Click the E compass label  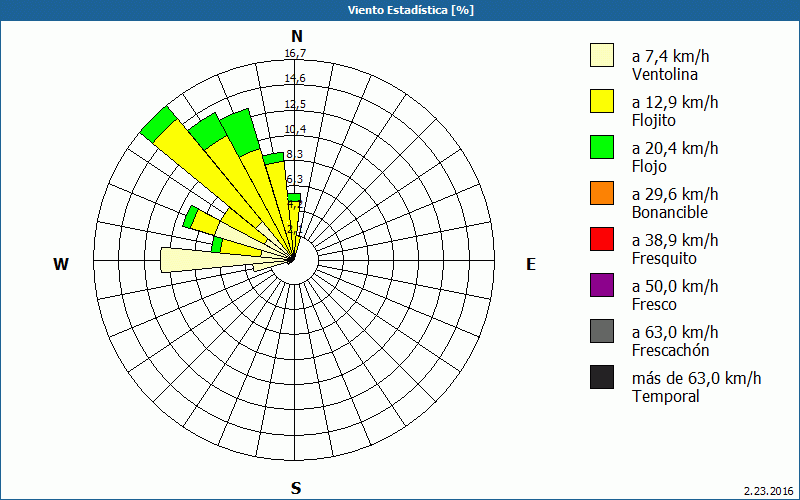tap(531, 264)
